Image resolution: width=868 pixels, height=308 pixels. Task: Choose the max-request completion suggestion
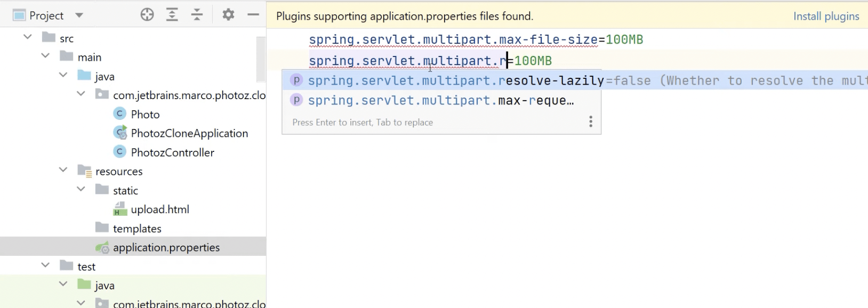(440, 100)
